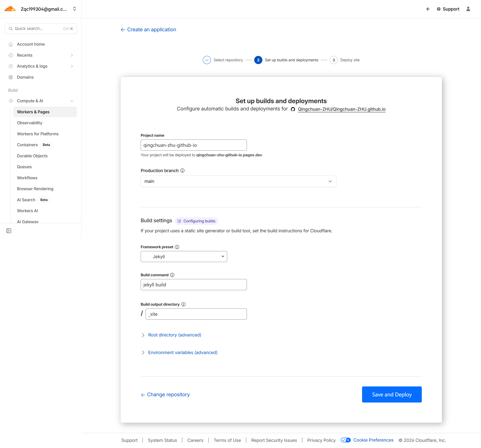Collapse the sidebar using the panel icon
The width and height of the screenshot is (481, 448).
tap(9, 231)
